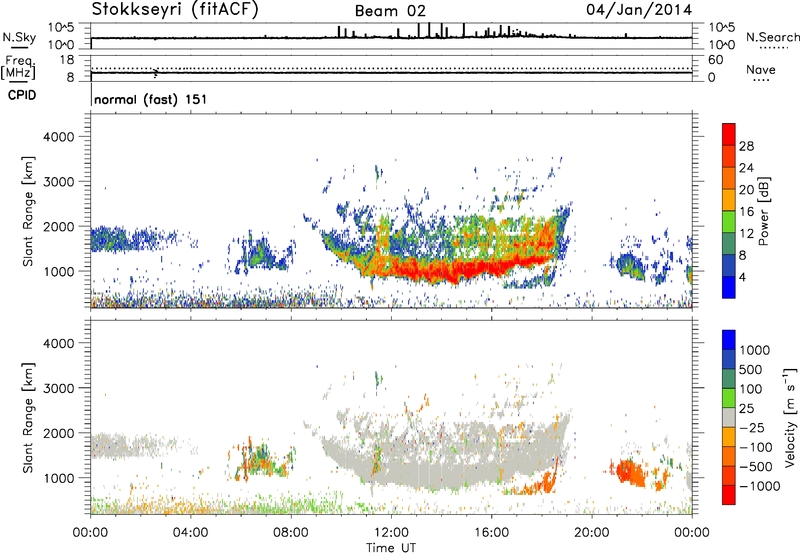Select the '20:00' time axis tick label
The height and width of the screenshot is (554, 800).
[x=591, y=533]
